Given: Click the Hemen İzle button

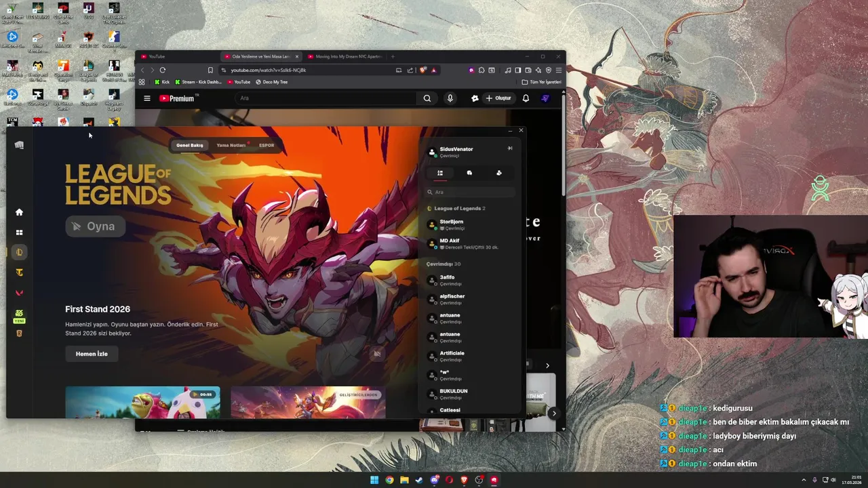Looking at the screenshot, I should (92, 354).
